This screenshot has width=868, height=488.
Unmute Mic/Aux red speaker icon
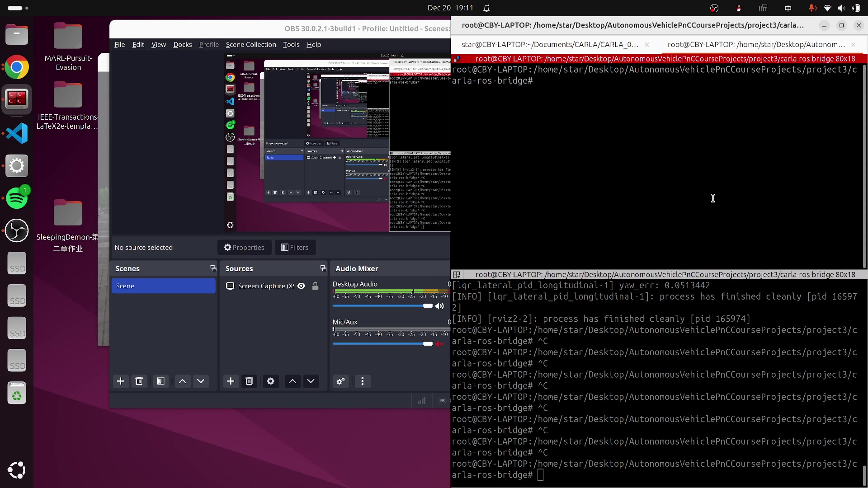(x=439, y=344)
